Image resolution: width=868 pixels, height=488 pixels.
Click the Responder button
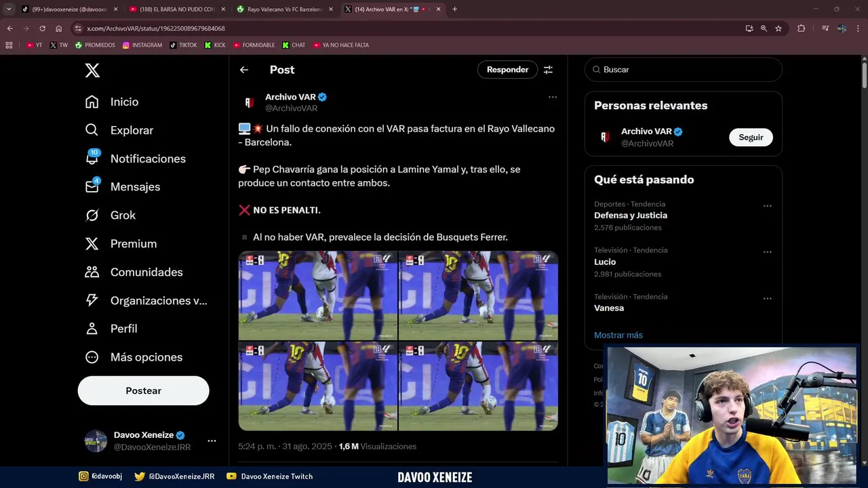coord(507,70)
